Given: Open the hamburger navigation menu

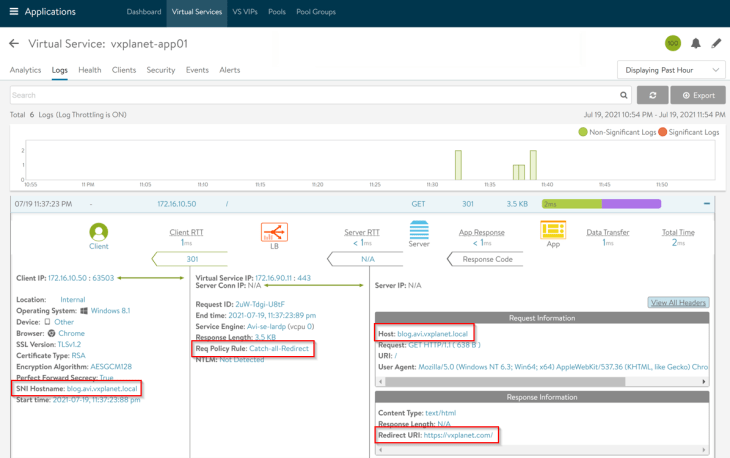Looking at the screenshot, I should tap(14, 11).
